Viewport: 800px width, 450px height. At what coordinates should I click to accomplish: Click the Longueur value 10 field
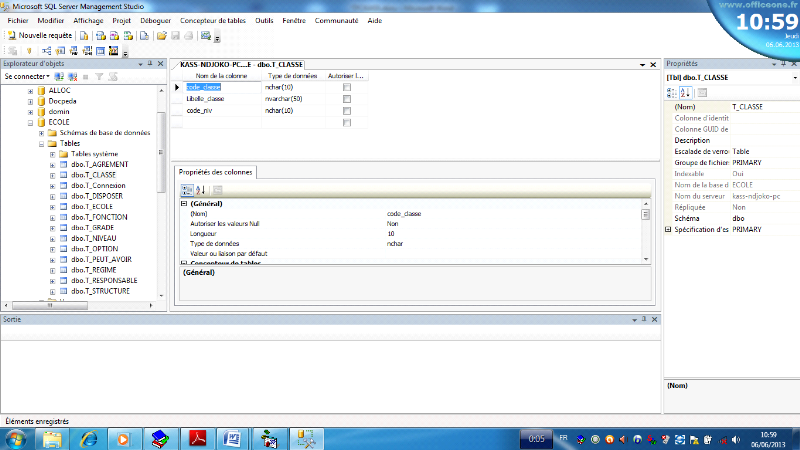513,234
